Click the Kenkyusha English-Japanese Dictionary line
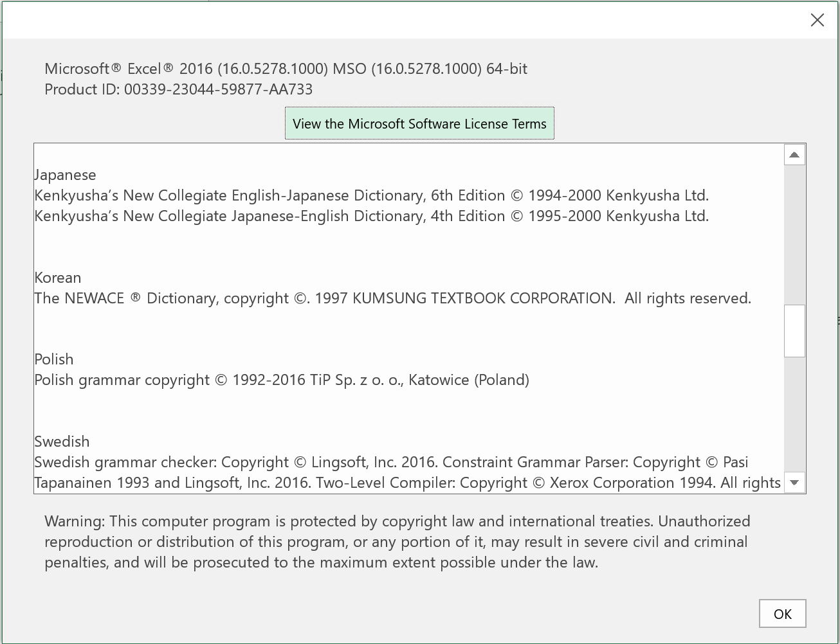840x644 pixels. 371,195
